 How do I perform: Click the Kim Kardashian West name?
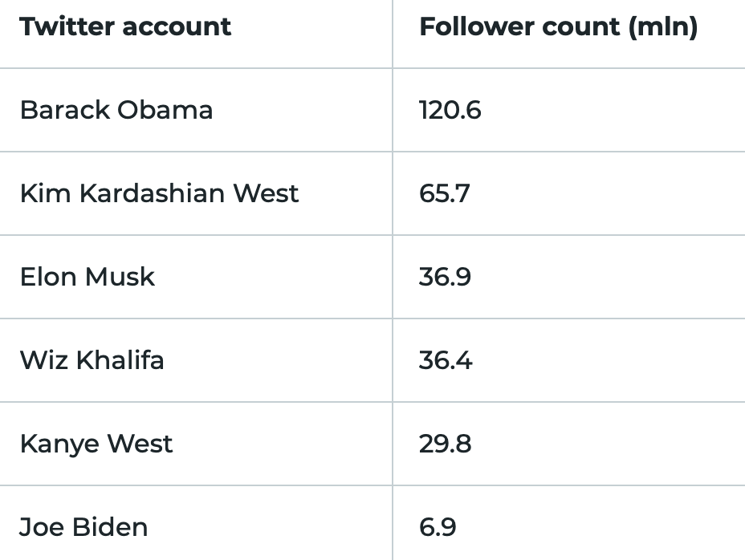(159, 193)
